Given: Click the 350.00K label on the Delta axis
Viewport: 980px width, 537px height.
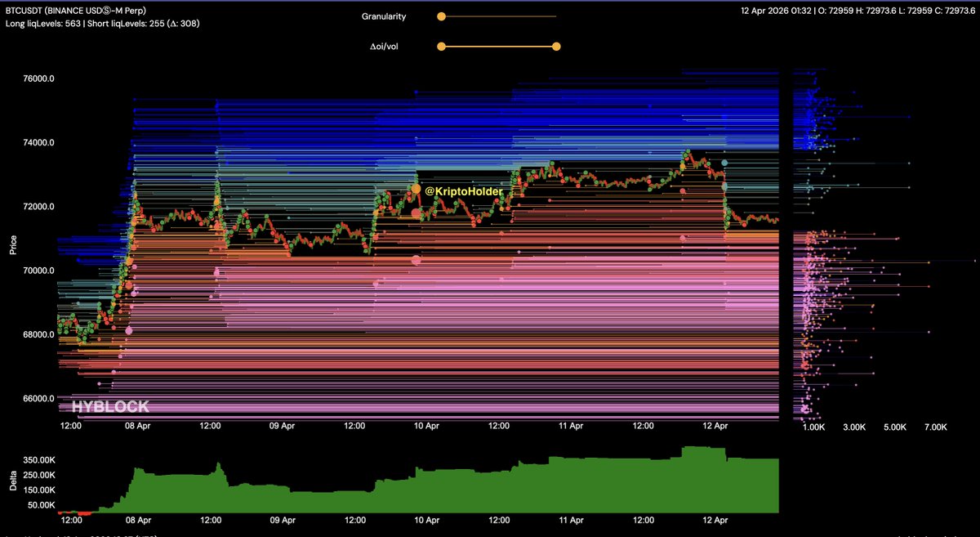Looking at the screenshot, I should (38, 462).
